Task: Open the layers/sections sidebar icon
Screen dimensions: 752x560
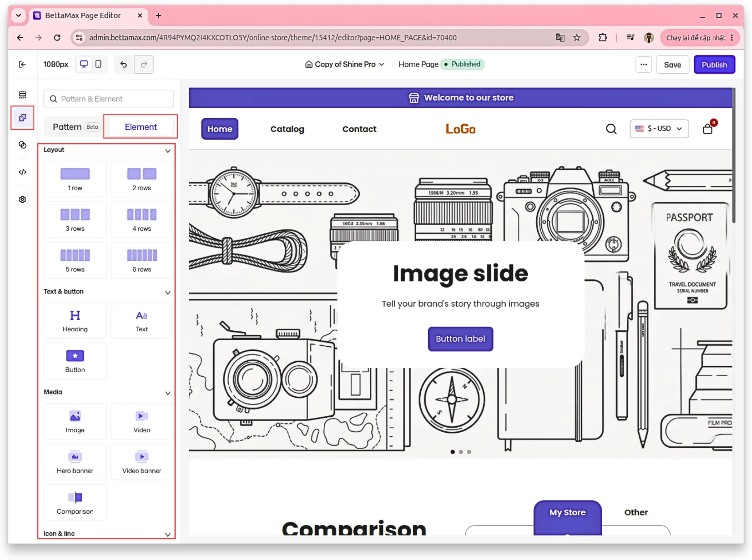Action: pyautogui.click(x=23, y=95)
